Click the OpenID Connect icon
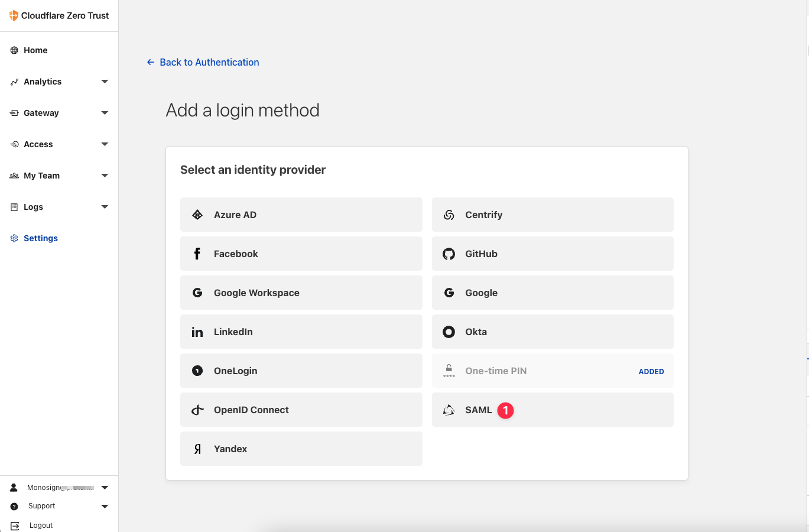809x532 pixels. [197, 410]
